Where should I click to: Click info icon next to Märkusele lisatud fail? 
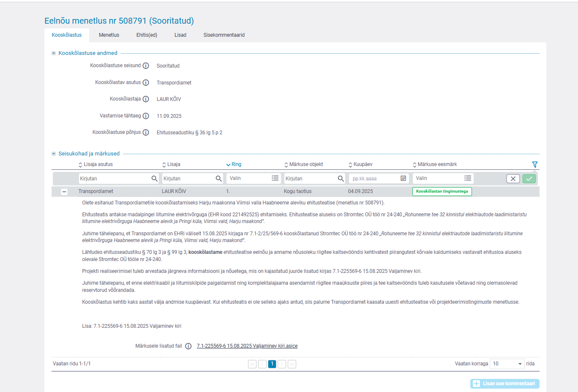click(x=188, y=346)
